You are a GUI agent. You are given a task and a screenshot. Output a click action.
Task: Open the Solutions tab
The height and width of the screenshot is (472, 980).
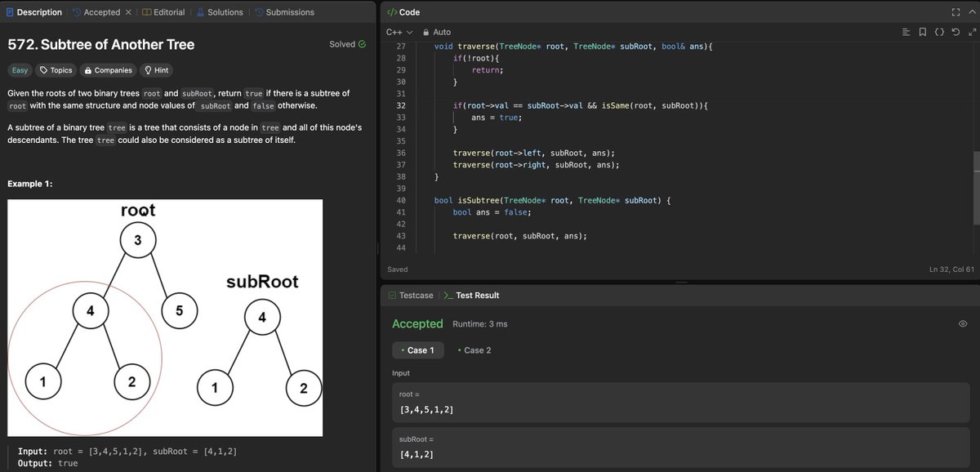219,12
